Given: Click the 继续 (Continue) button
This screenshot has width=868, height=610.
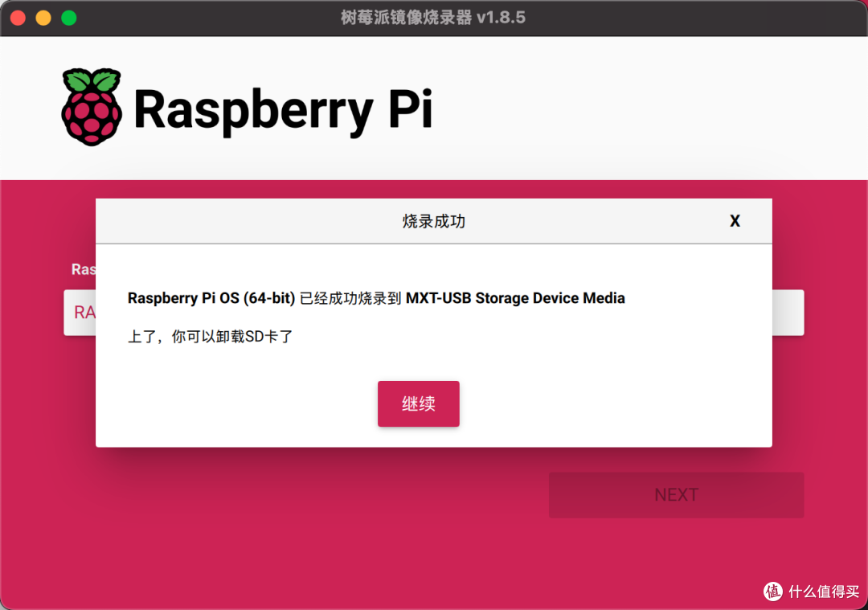Looking at the screenshot, I should [419, 403].
